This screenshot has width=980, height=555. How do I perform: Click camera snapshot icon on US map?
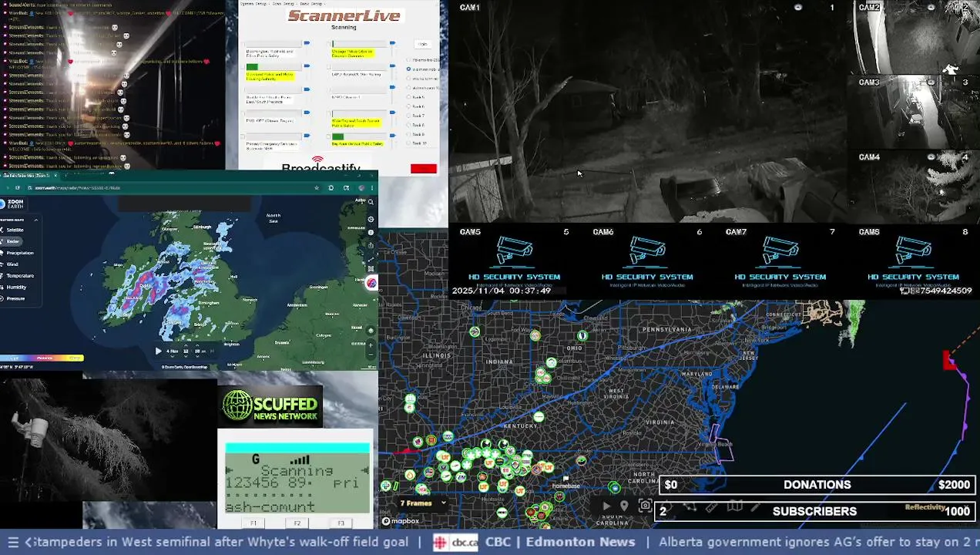[646, 506]
